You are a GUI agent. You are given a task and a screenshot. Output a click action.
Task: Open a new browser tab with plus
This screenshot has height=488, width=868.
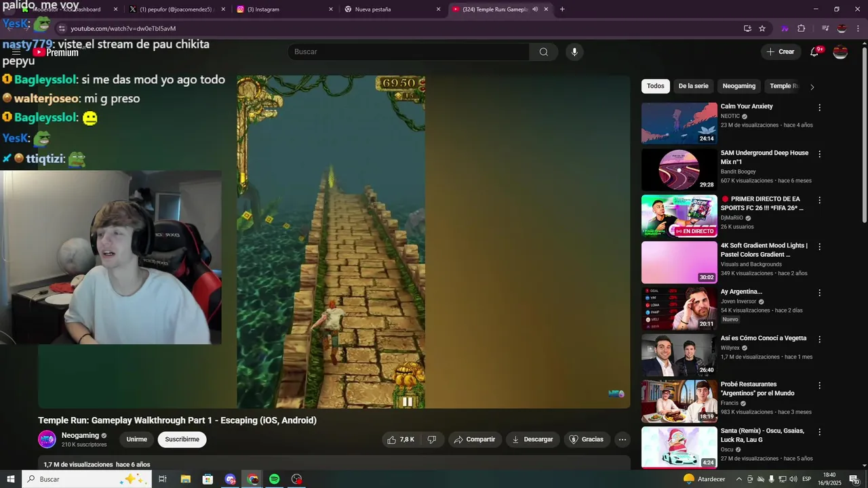(562, 9)
